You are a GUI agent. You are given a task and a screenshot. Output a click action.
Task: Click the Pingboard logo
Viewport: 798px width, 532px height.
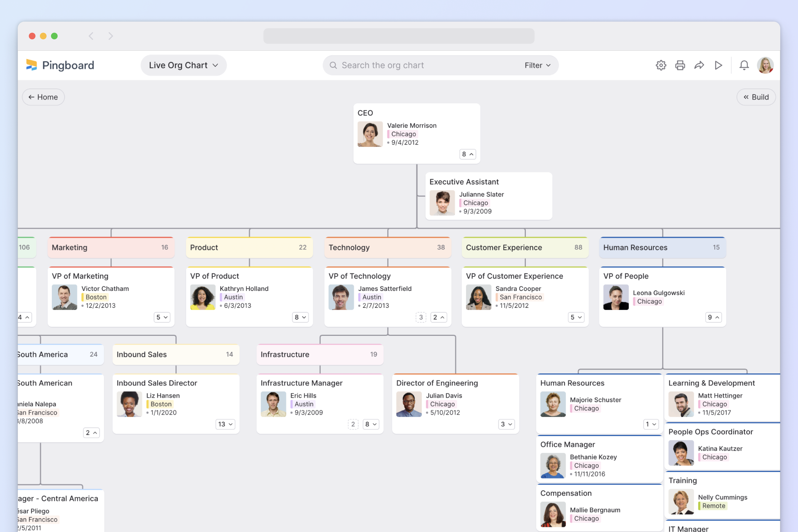60,65
